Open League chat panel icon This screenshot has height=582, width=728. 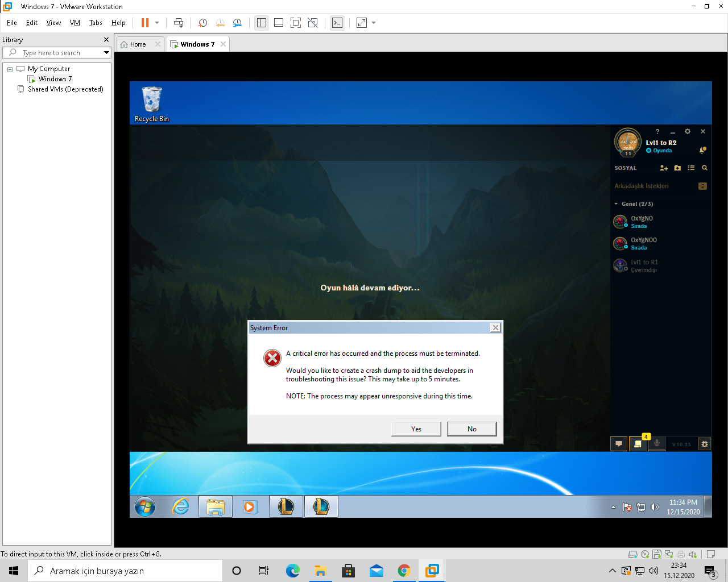coord(619,444)
